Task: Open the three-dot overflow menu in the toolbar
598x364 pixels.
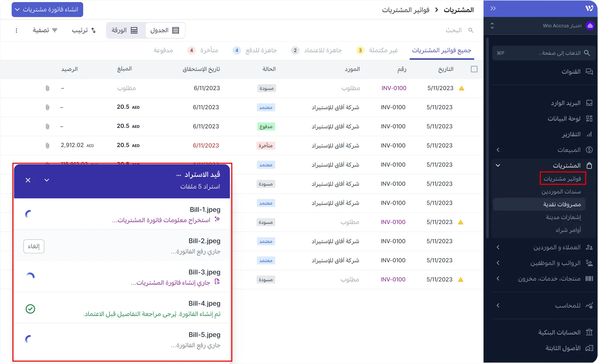Action: click(x=17, y=30)
